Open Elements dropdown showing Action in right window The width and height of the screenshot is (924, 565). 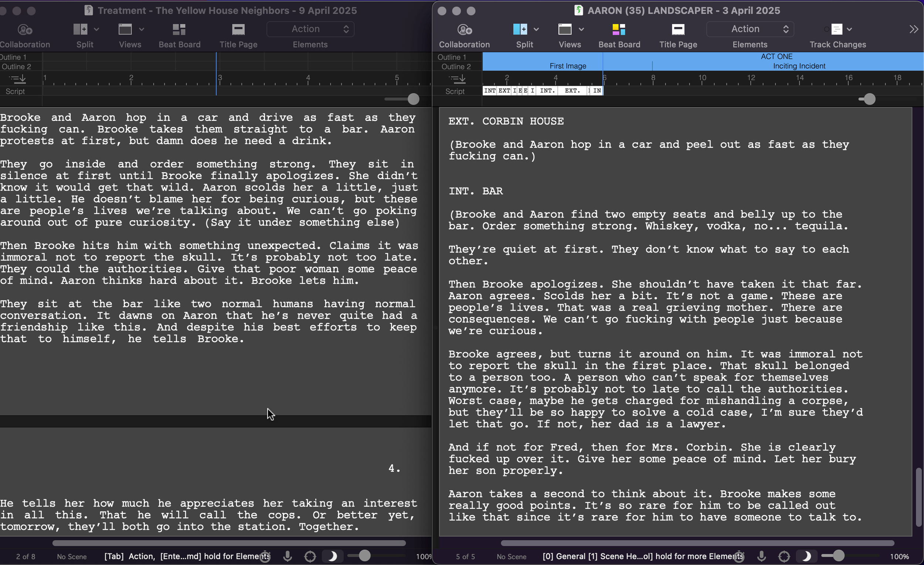[750, 29]
